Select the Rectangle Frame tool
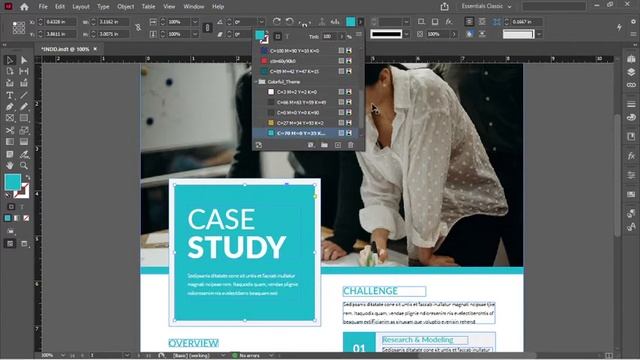Screen dimensions: 640x360 tap(10, 118)
